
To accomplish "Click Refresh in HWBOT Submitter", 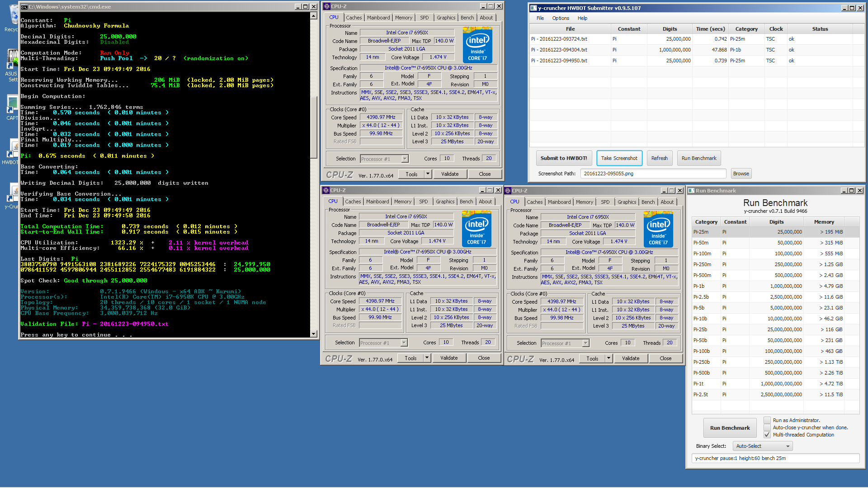I will point(660,158).
